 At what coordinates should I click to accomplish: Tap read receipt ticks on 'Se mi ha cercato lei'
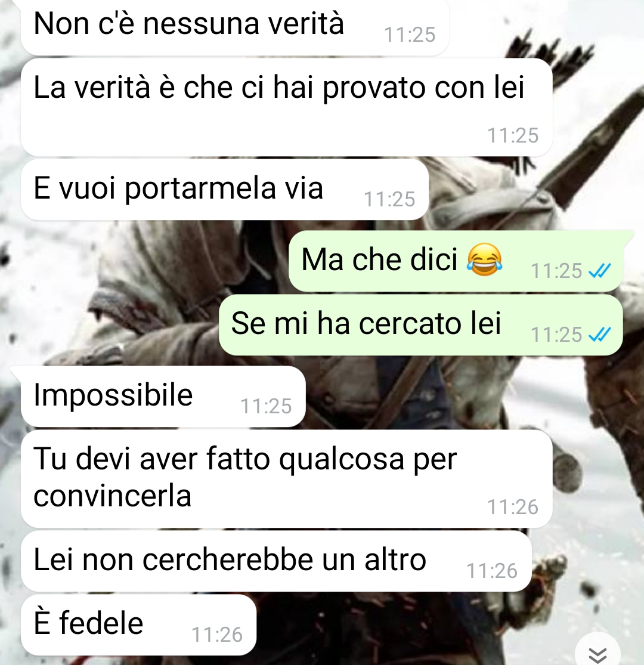click(600, 335)
